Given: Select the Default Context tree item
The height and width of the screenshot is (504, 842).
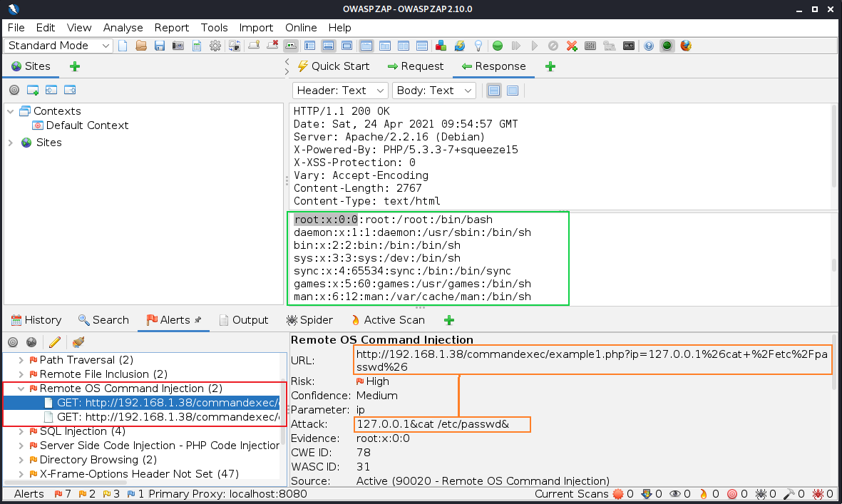Looking at the screenshot, I should [87, 125].
